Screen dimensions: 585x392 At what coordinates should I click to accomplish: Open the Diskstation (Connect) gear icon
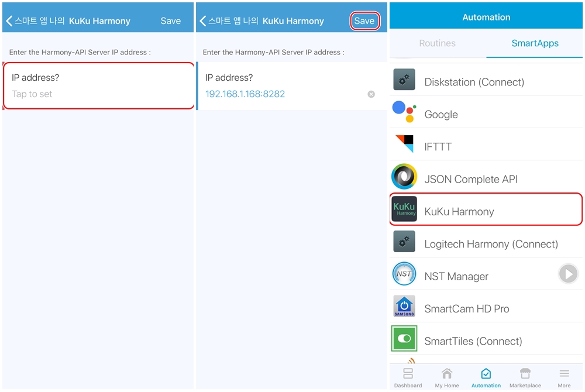(x=404, y=80)
